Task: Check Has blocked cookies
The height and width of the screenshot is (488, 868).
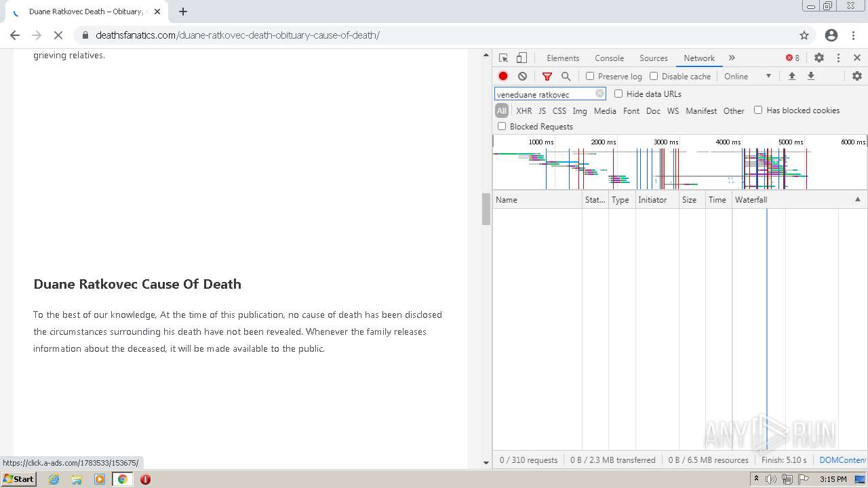Action: [x=758, y=110]
